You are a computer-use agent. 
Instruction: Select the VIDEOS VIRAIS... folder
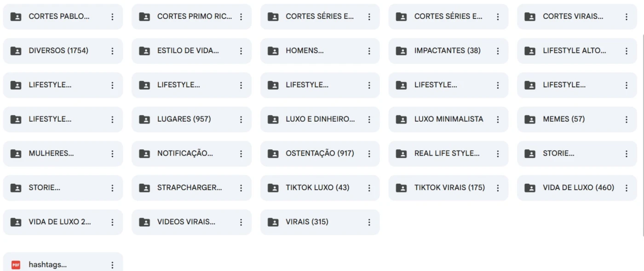click(191, 222)
